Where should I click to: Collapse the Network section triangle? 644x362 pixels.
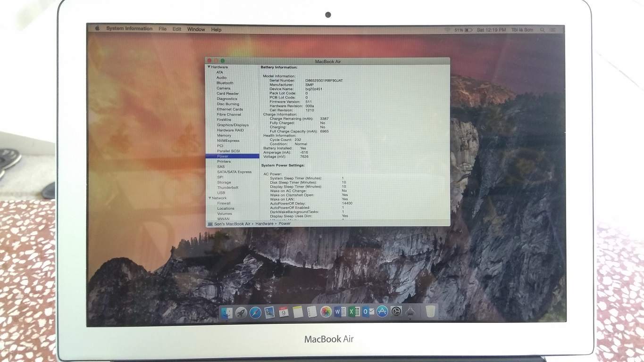(209, 198)
